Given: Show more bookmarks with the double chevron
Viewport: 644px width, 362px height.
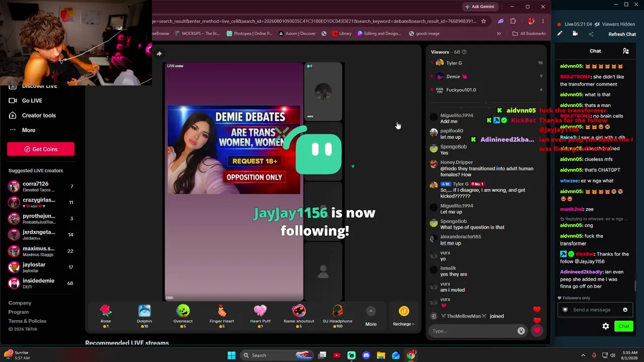Looking at the screenshot, I should point(499,34).
